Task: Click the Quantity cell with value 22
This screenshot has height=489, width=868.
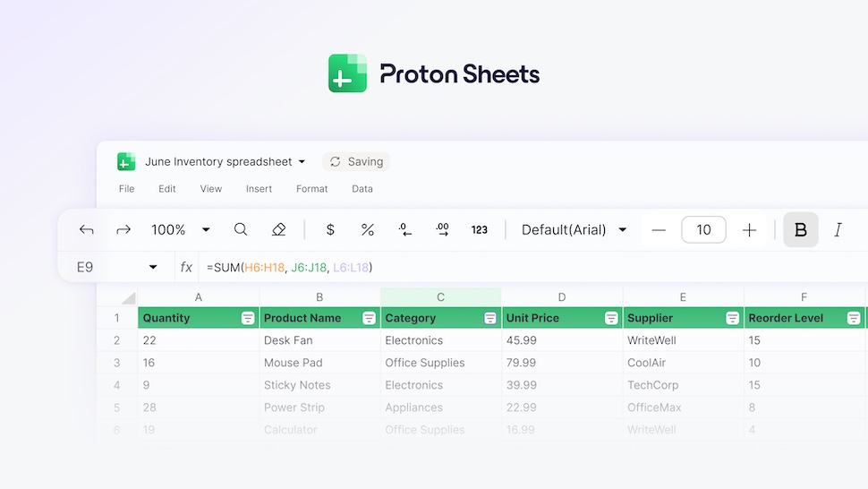Action: pyautogui.click(x=198, y=340)
